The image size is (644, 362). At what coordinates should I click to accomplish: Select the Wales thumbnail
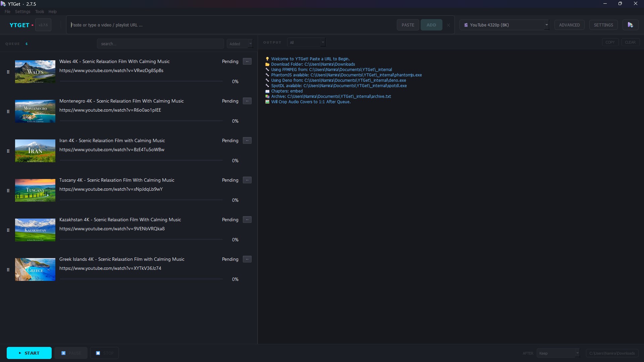[x=35, y=72]
